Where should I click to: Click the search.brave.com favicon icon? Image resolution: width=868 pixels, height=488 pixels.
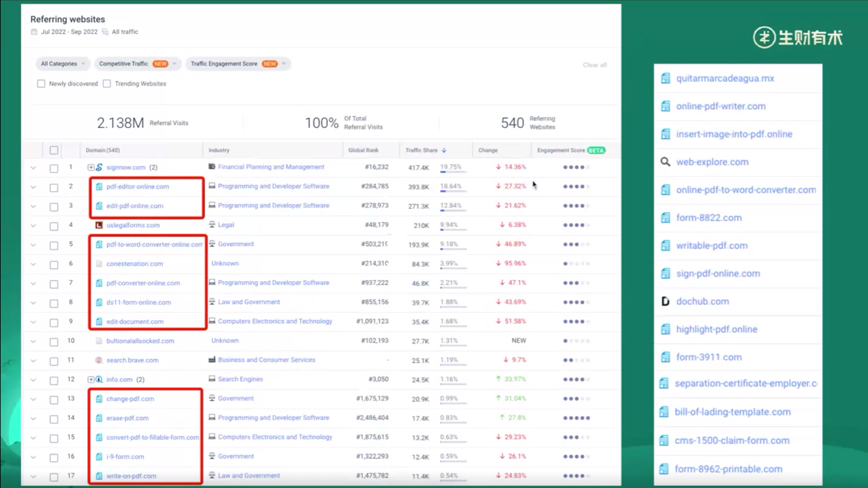[99, 360]
